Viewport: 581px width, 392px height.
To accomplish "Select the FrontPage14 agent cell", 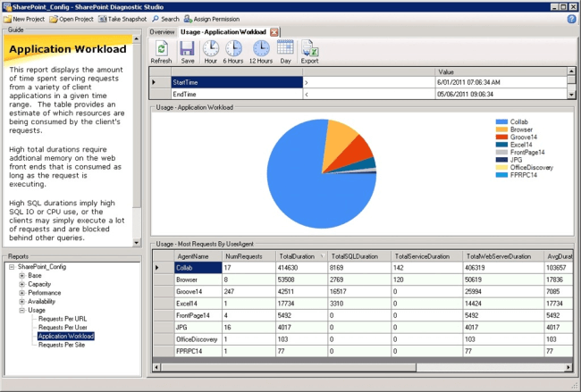I will coord(198,315).
